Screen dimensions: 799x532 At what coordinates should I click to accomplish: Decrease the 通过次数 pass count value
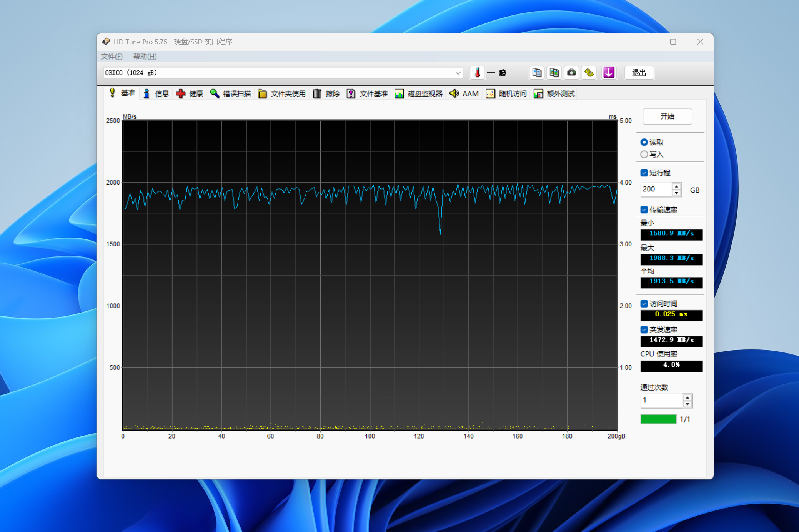[x=687, y=404]
